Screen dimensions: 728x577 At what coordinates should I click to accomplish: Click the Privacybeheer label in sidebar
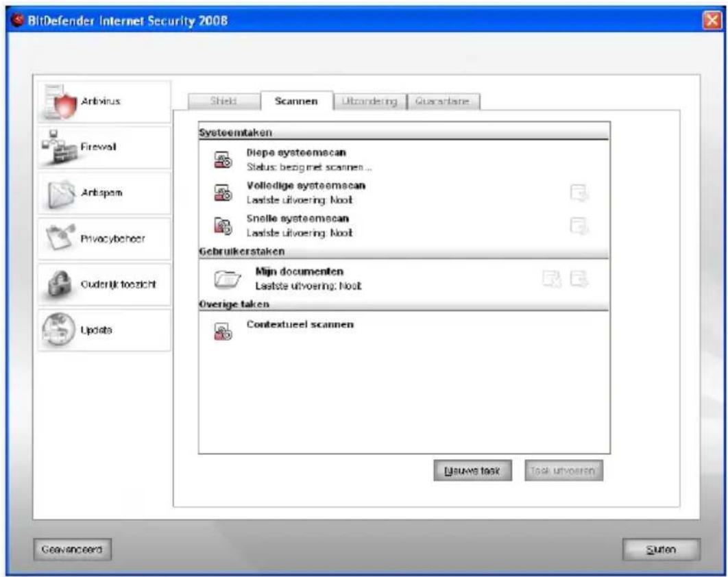(x=113, y=238)
